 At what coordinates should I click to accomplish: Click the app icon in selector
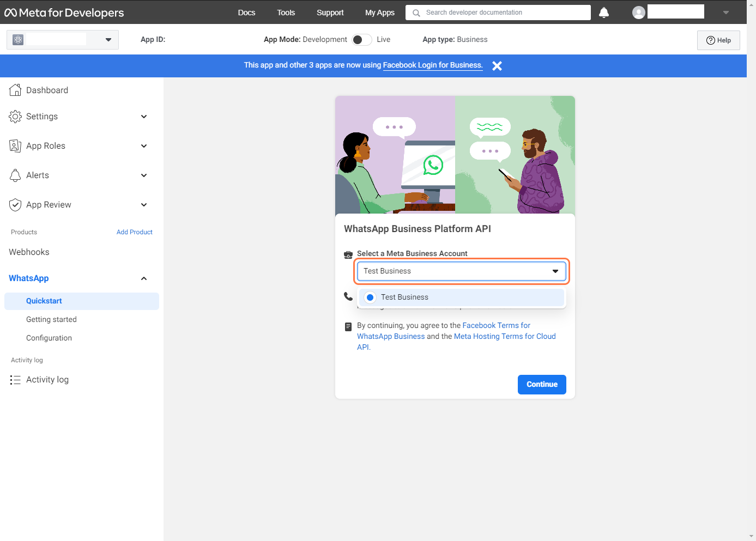click(x=18, y=40)
